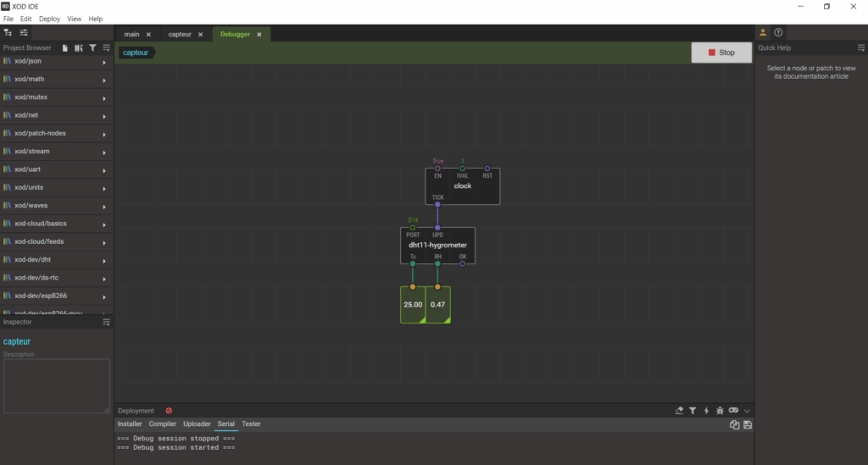868x465 pixels.
Task: Copy the log with the copy icon
Action: (x=735, y=424)
